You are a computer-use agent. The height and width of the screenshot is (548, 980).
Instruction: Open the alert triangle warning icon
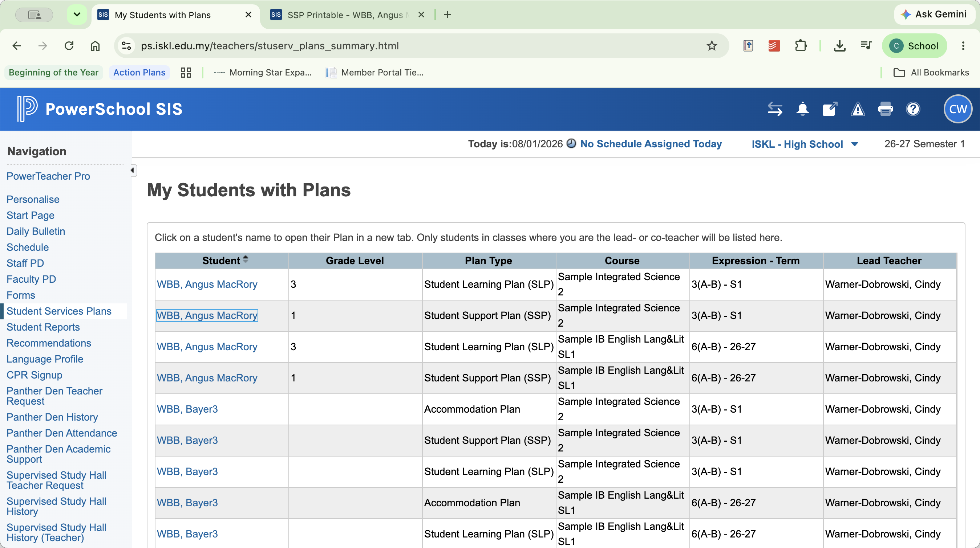click(x=858, y=109)
